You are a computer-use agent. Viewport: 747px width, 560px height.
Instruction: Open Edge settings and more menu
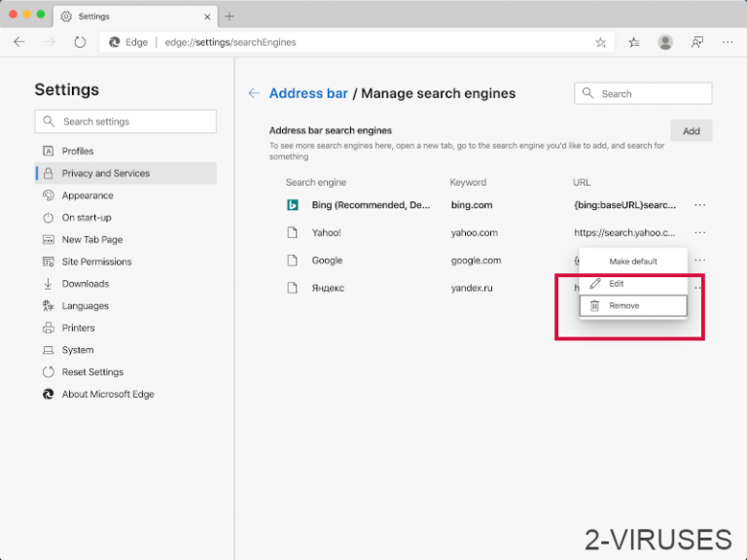[x=728, y=42]
